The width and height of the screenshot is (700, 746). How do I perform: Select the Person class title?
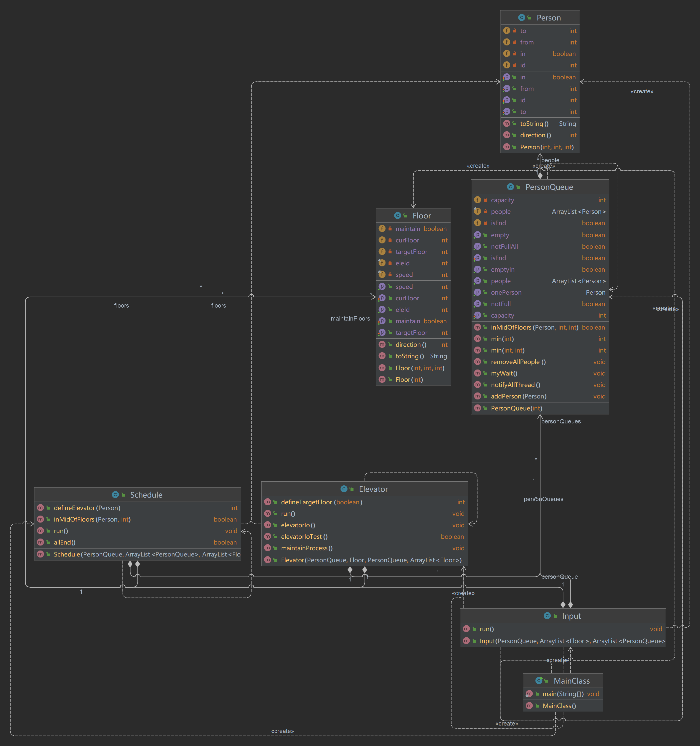click(548, 18)
